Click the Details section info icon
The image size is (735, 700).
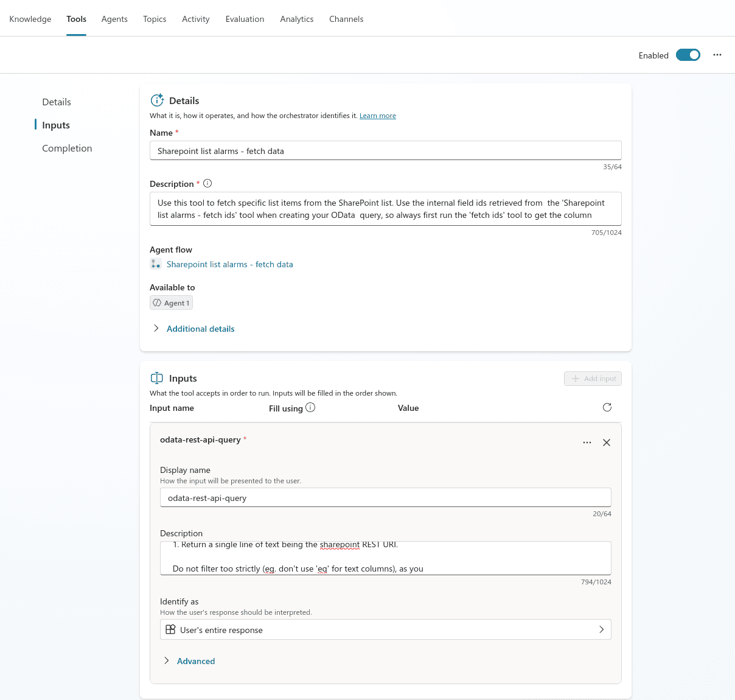pyautogui.click(x=158, y=100)
